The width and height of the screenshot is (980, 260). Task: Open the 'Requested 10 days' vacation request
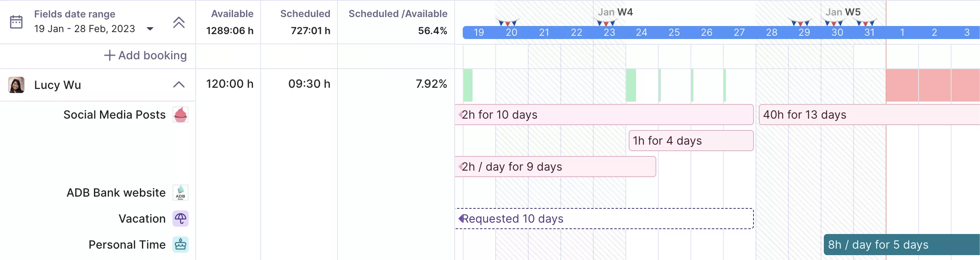point(604,219)
